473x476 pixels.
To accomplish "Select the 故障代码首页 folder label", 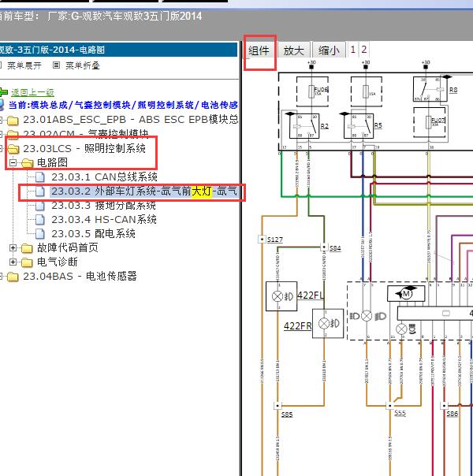I will tap(67, 248).
